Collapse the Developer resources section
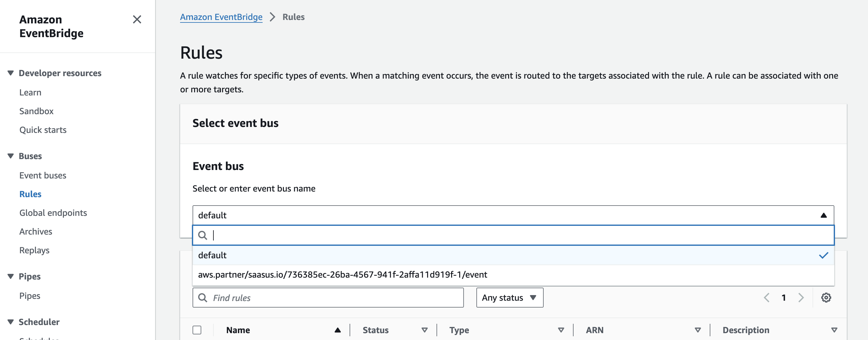Viewport: 868px width, 340px height. click(x=11, y=73)
